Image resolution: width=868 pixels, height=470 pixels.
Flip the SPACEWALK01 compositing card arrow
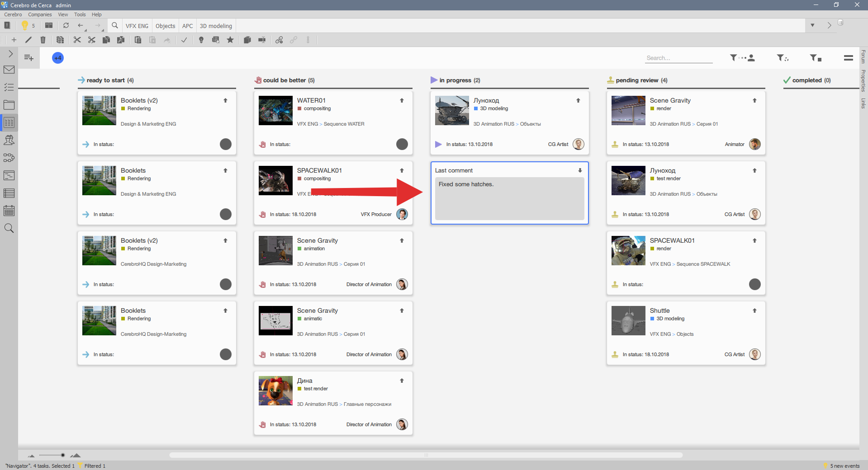pos(402,170)
